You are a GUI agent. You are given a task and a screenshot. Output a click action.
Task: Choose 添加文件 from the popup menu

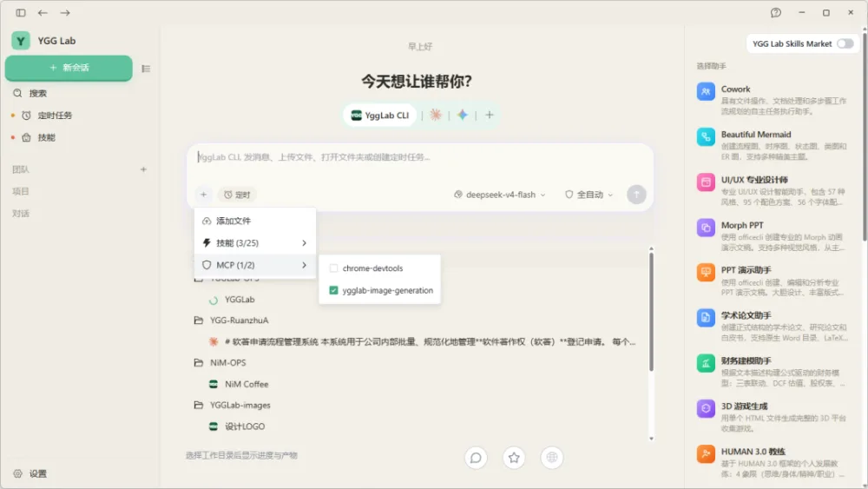[x=255, y=221]
